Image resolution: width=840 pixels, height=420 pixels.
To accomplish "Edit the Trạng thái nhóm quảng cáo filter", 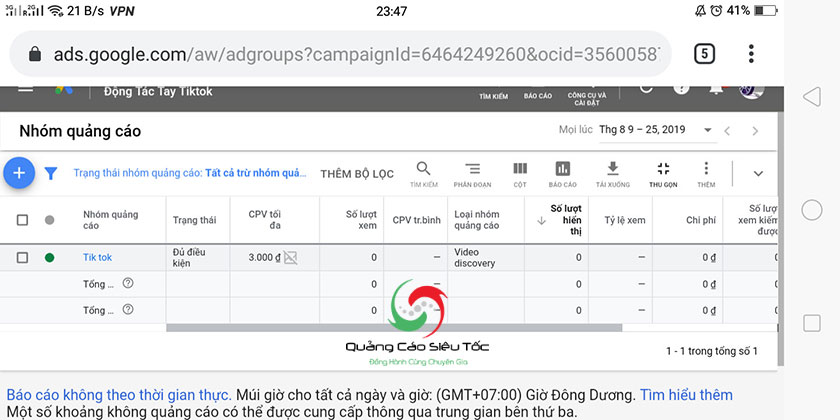I will [x=190, y=173].
